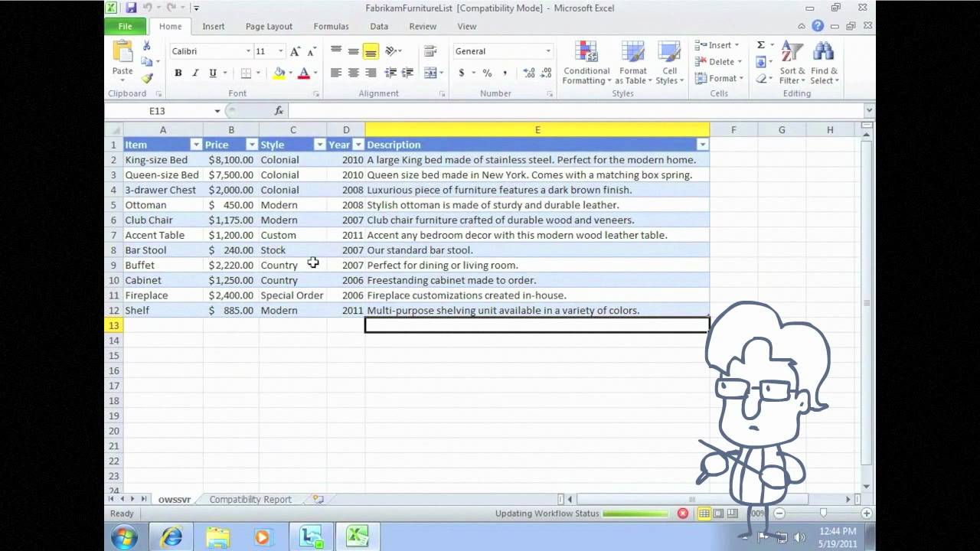Open the Font name Calibri dropdown
This screenshot has width=980, height=551.
click(x=248, y=51)
